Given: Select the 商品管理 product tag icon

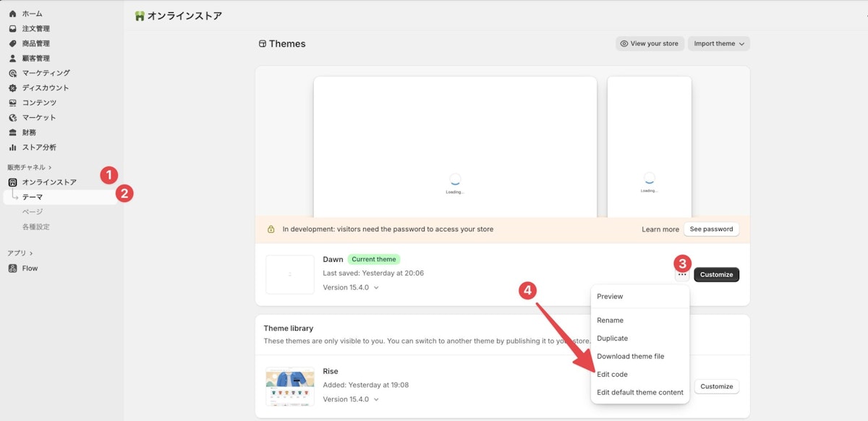Looking at the screenshot, I should coord(12,43).
